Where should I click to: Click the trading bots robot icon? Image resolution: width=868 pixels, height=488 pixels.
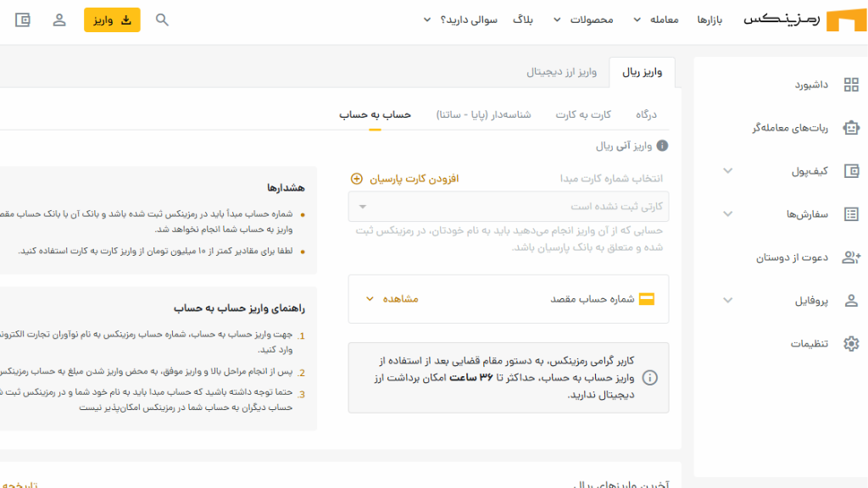(851, 128)
